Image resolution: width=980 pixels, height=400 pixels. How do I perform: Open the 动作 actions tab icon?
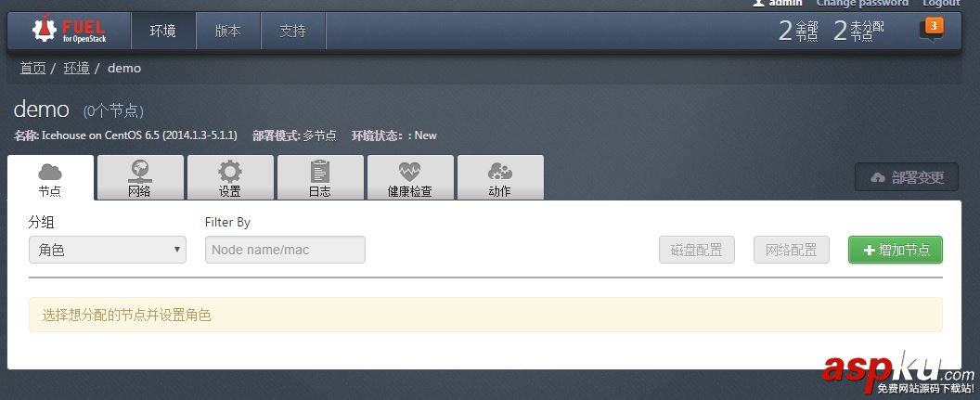point(499,172)
